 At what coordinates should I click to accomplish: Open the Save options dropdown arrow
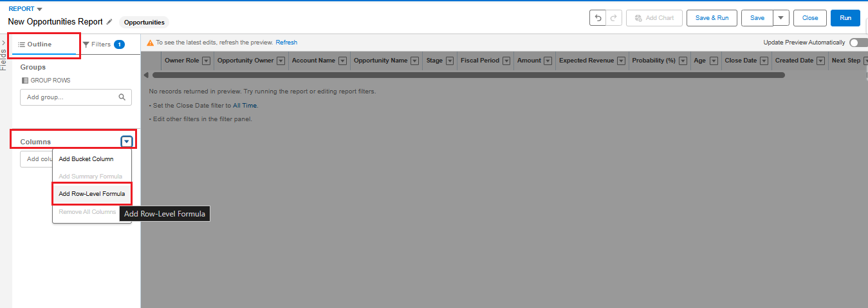pos(780,18)
